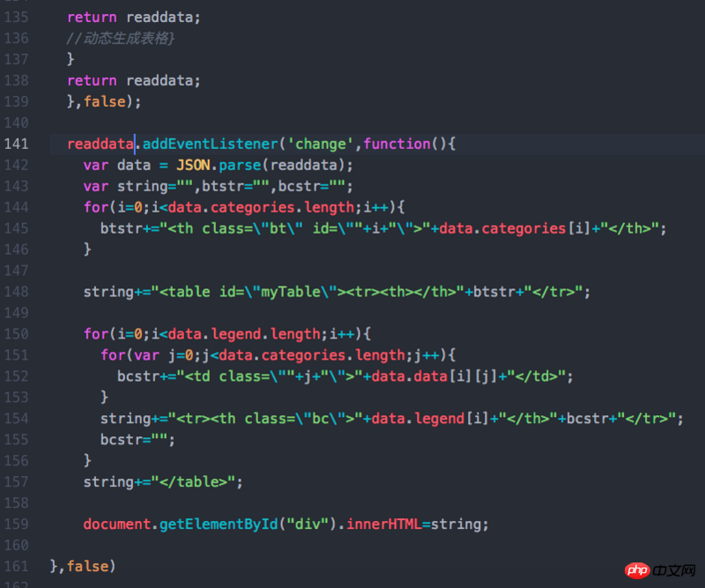Click 'return readdata;' on line 135

click(134, 17)
